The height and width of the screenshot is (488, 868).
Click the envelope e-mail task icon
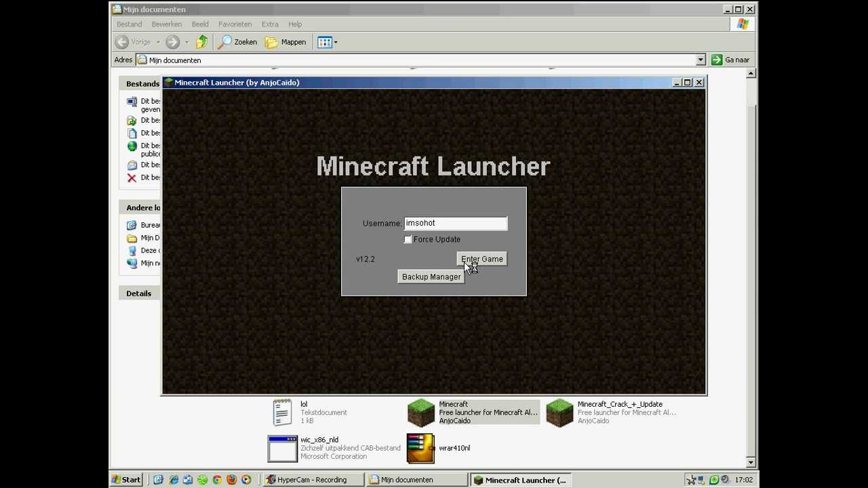(x=132, y=165)
